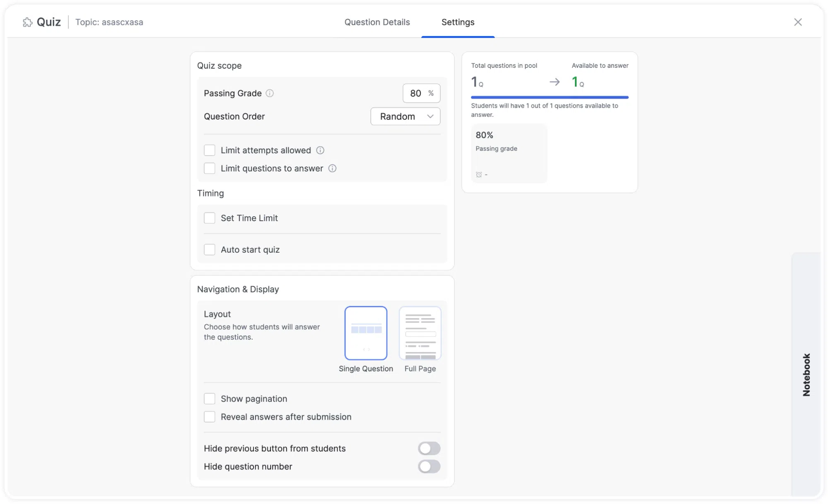Open Passing Grade info tooltip icon

coord(270,93)
